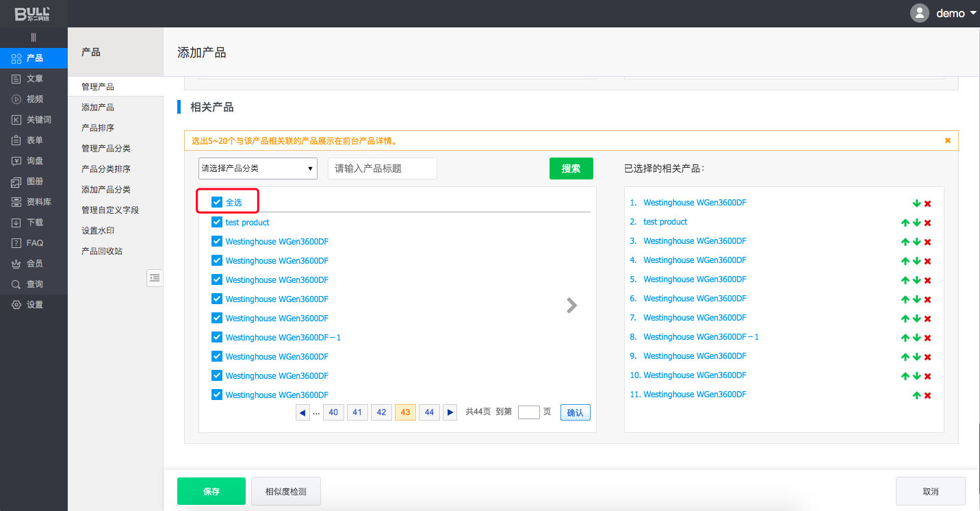Click the right chevron arrow to add products
Image resolution: width=980 pixels, height=511 pixels.
tap(571, 306)
